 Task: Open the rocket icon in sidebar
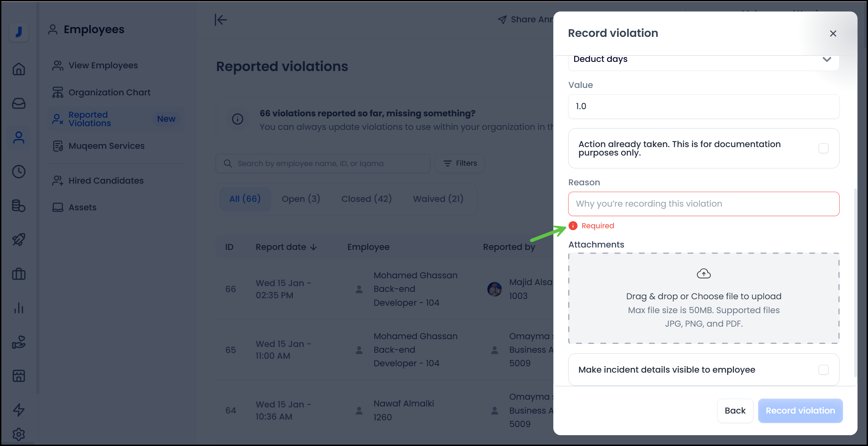coord(19,239)
